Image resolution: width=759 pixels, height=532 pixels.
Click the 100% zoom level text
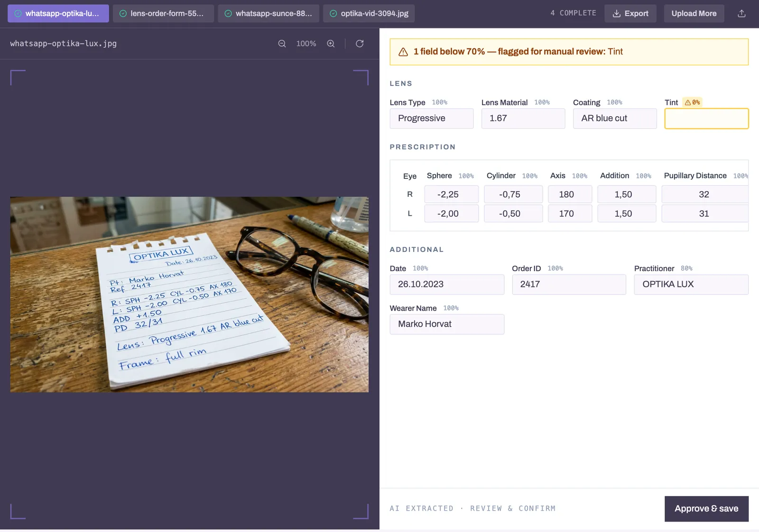pos(306,44)
